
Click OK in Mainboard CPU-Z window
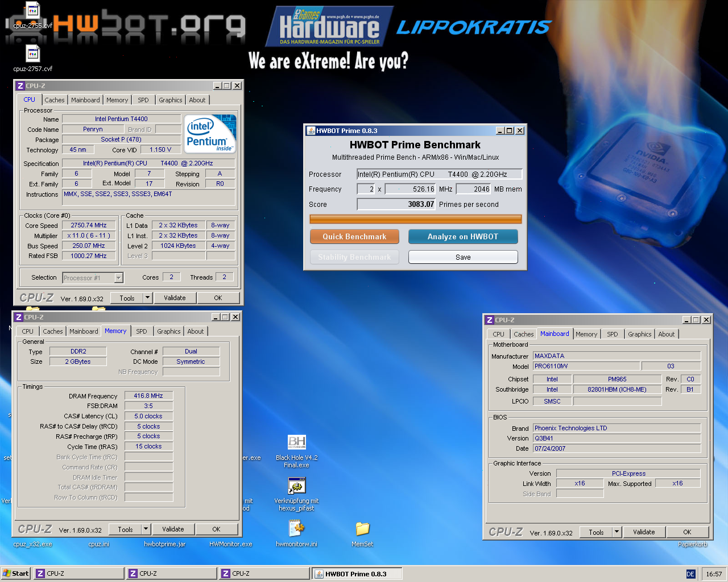click(x=687, y=532)
